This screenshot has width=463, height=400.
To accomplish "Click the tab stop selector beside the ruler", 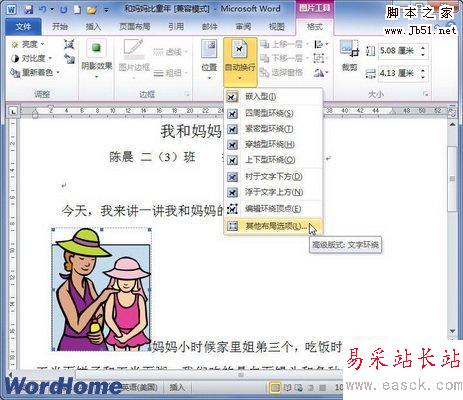I will point(13,111).
